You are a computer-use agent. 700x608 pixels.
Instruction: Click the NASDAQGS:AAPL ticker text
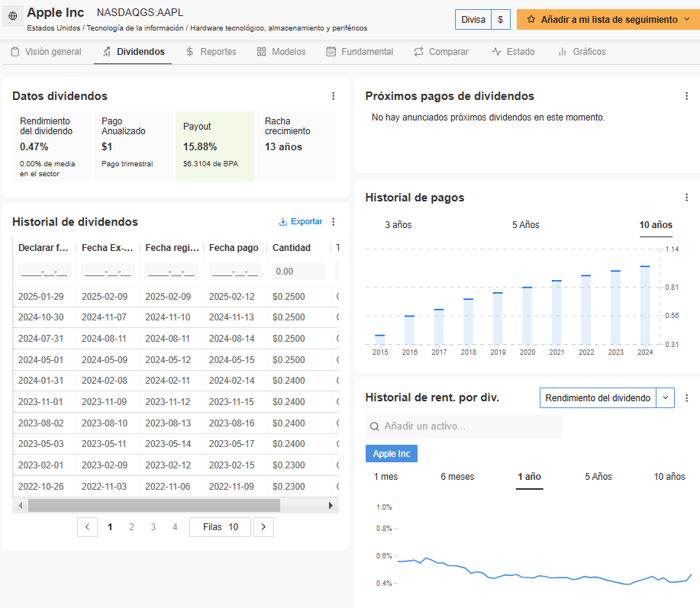pyautogui.click(x=140, y=12)
